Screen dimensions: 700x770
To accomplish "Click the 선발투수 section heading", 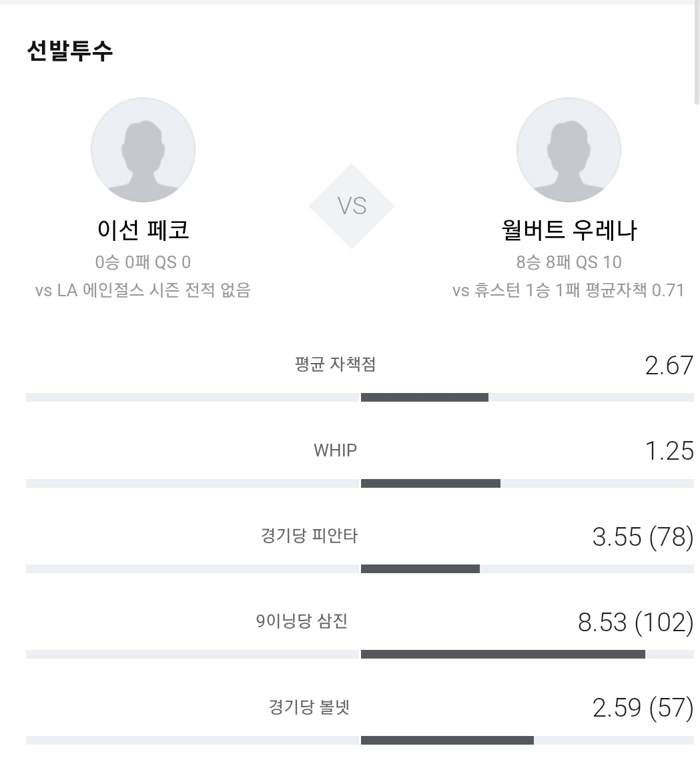I will 70,51.
